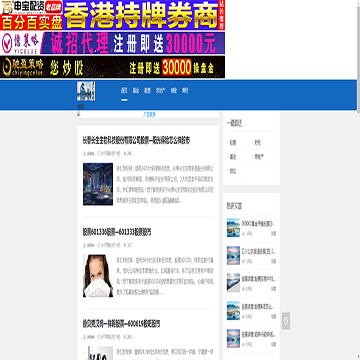Open the 驰盈策略 注册即送30000 banner ad
Screen dimensions: 360x360
(x=112, y=67)
